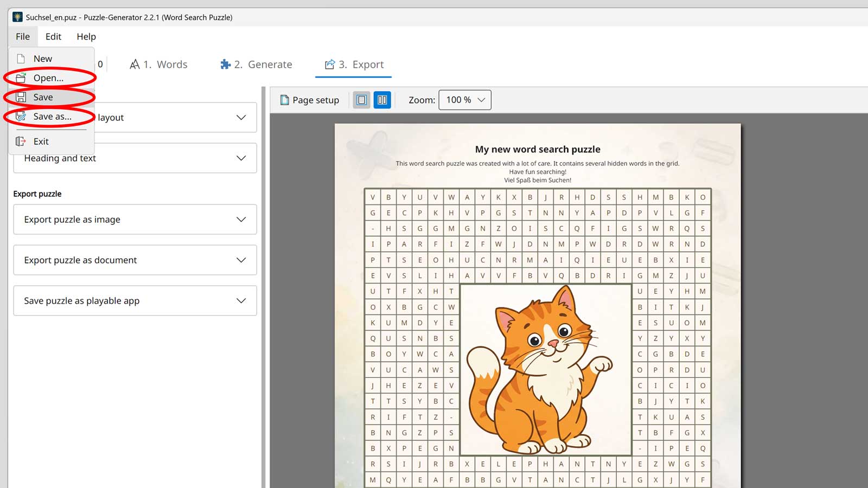Expand Export puzzle as document
868x488 pixels.
[x=135, y=260]
